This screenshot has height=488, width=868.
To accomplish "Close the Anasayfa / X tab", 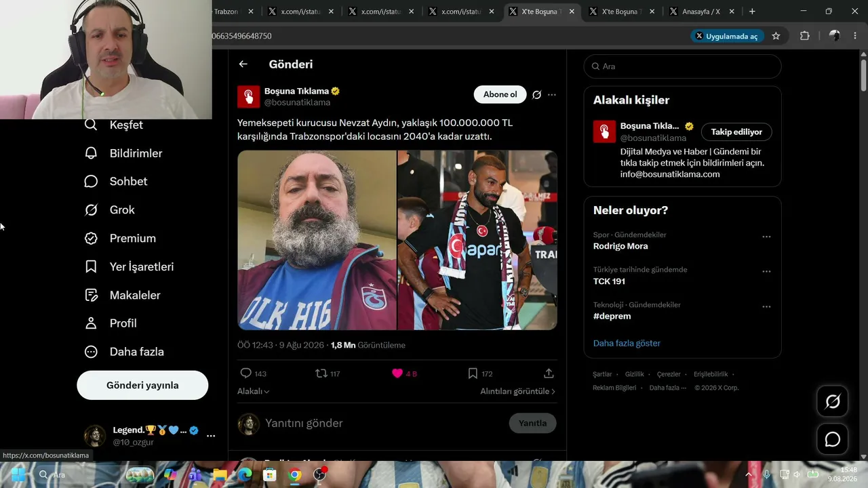I will tap(732, 12).
